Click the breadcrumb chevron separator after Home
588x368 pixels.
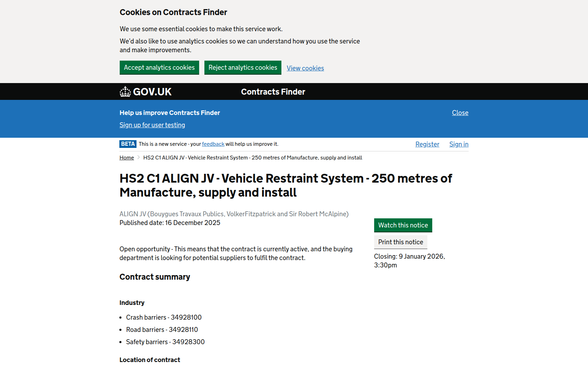click(139, 158)
